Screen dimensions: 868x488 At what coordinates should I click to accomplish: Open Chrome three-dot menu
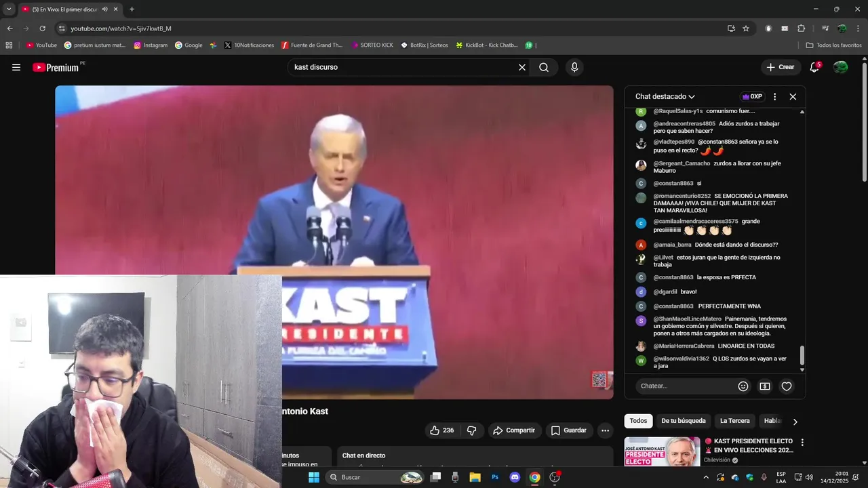pyautogui.click(x=857, y=28)
